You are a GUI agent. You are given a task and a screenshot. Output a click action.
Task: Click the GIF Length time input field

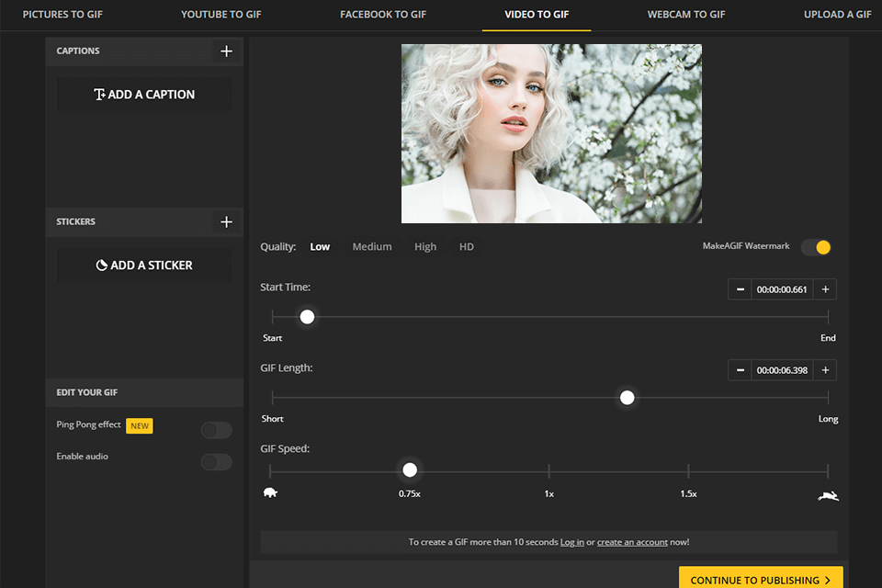point(782,369)
